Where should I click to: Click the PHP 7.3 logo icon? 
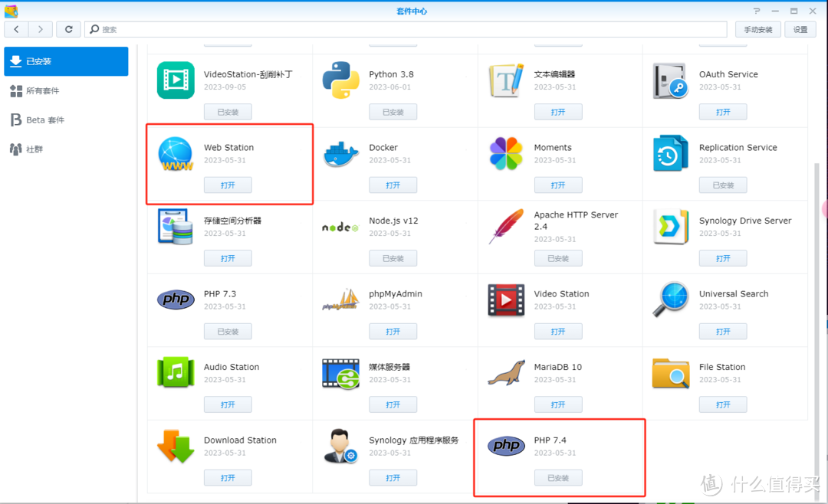[176, 299]
